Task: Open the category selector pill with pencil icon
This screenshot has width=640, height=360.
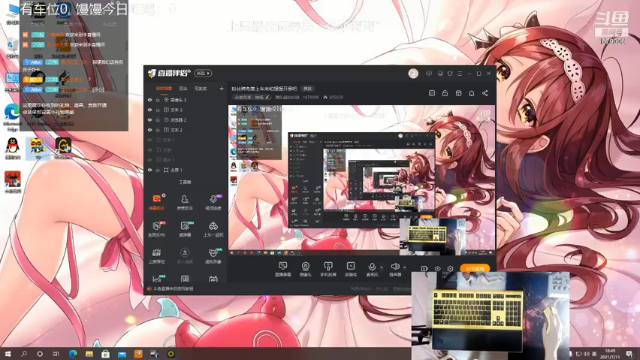Action: [x=252, y=97]
